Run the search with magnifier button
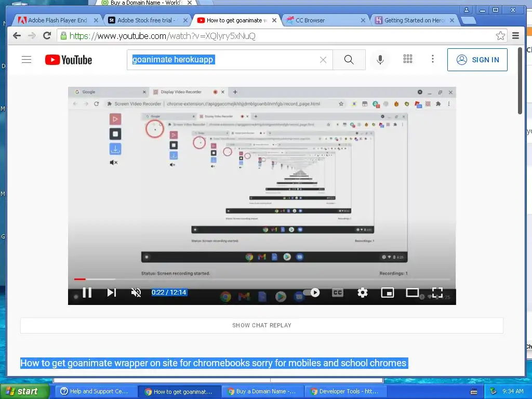Image resolution: width=532 pixels, height=399 pixels. (349, 60)
